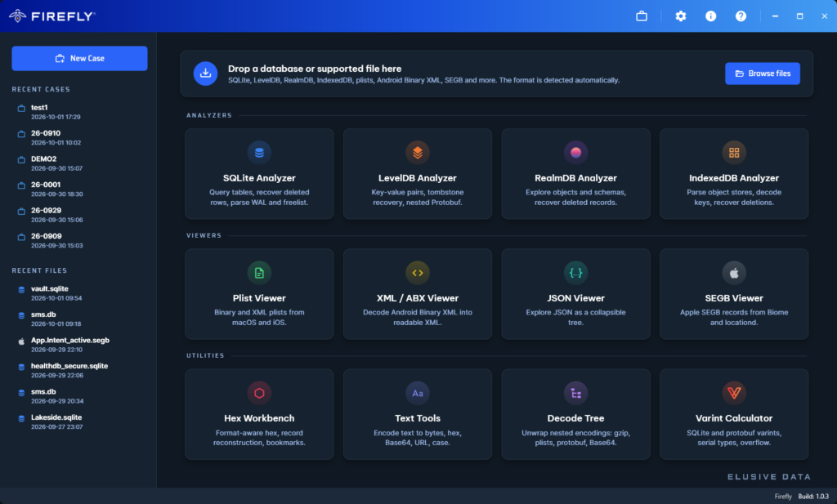Screen dimensions: 837x504
Task: Maximize the Firefly window
Action: point(799,16)
